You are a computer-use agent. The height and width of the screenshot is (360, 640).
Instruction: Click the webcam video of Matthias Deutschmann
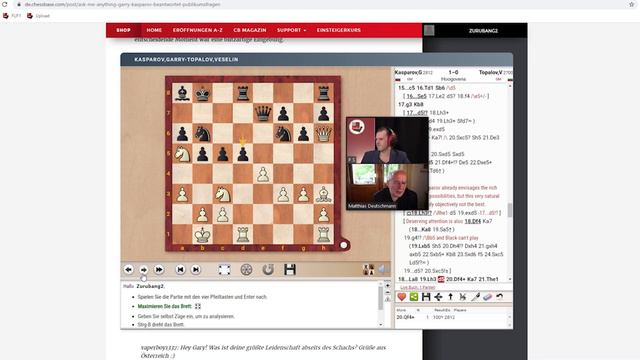387,187
